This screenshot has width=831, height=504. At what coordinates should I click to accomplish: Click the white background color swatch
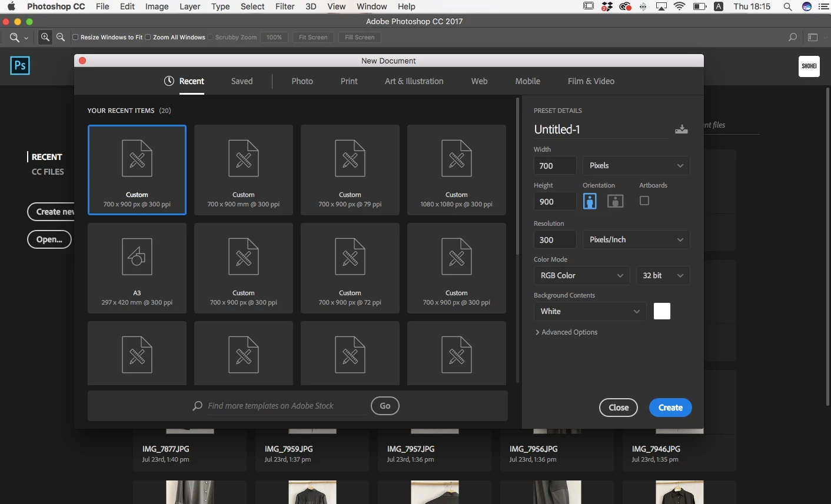tap(662, 312)
